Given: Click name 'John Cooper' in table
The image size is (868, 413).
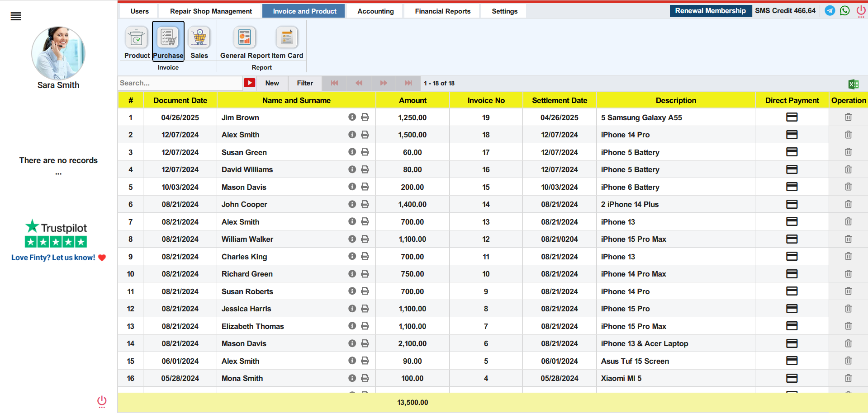Looking at the screenshot, I should coord(244,204).
